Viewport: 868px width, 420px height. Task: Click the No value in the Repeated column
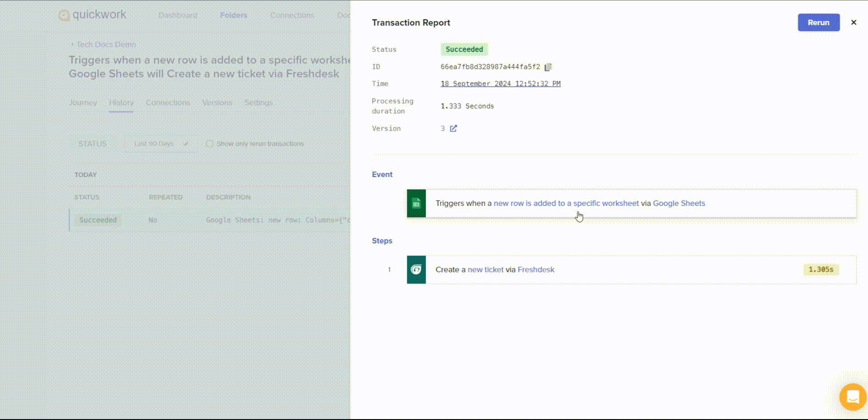pyautogui.click(x=153, y=220)
